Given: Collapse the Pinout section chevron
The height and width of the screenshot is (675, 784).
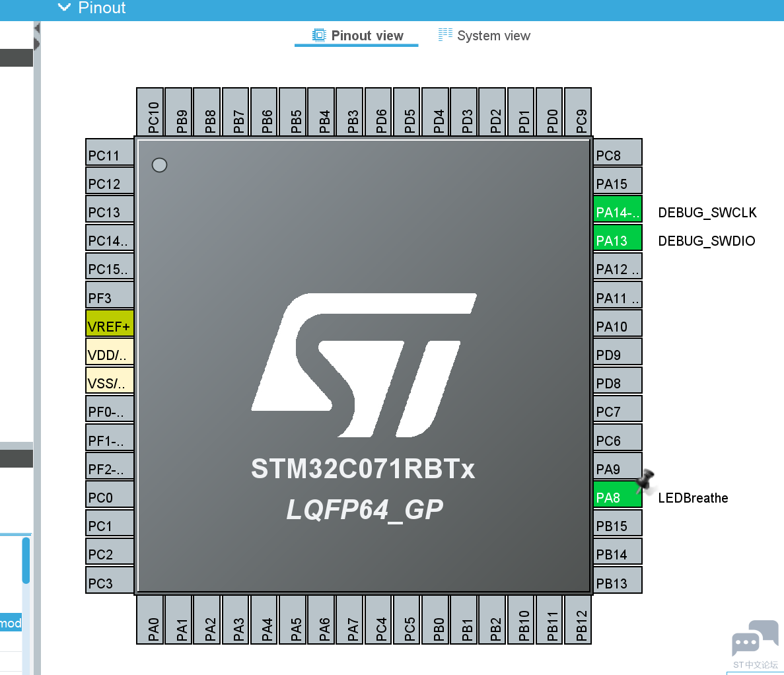Looking at the screenshot, I should (x=64, y=8).
